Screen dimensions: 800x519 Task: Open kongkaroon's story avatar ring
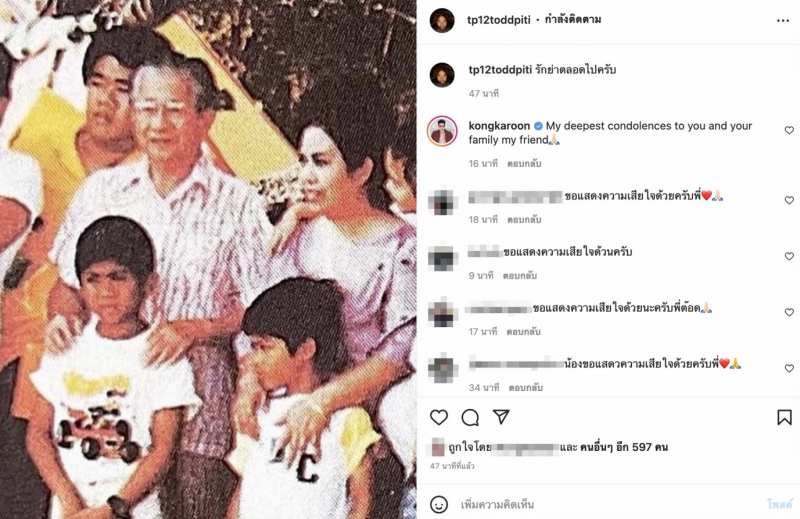click(x=442, y=131)
